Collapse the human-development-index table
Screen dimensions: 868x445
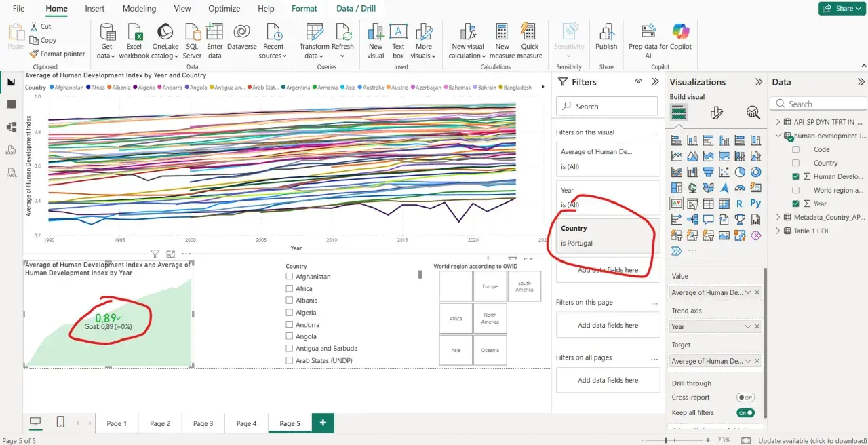(778, 136)
